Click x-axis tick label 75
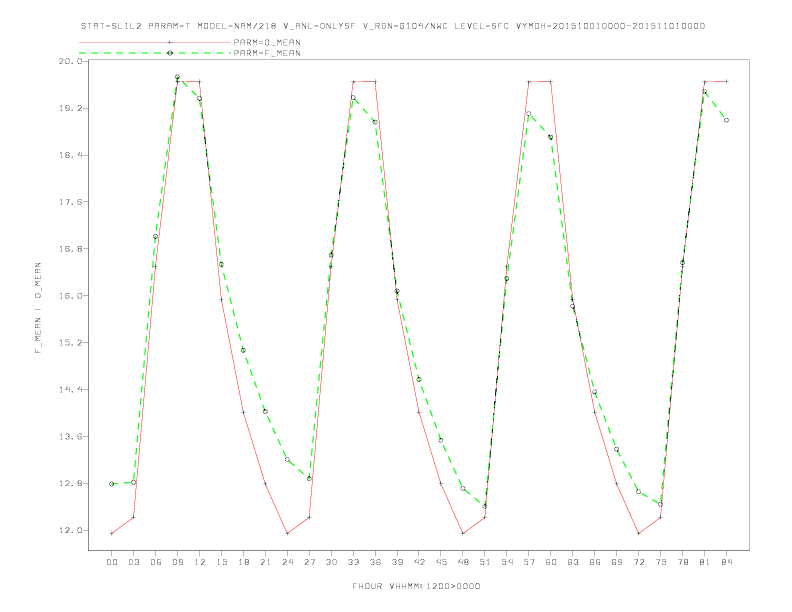Screen dimensions: 792x612 point(661,562)
